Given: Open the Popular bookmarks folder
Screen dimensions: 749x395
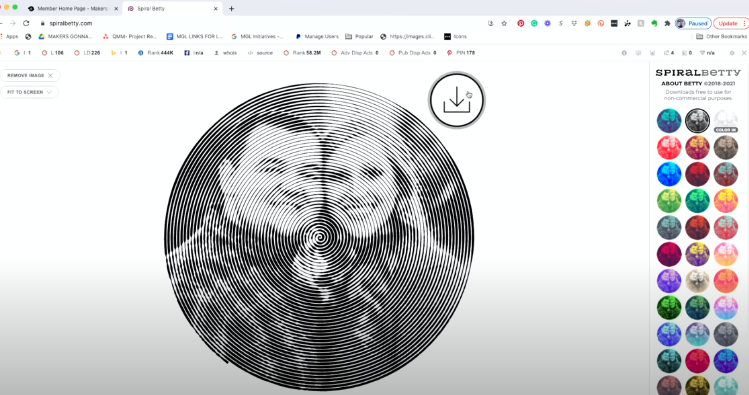Looking at the screenshot, I should [359, 36].
